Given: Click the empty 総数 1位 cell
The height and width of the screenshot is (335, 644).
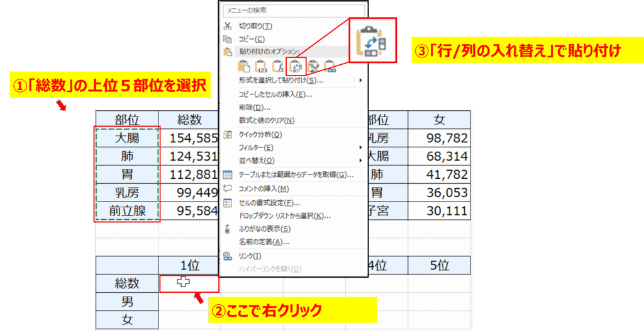Looking at the screenshot, I should [x=189, y=283].
